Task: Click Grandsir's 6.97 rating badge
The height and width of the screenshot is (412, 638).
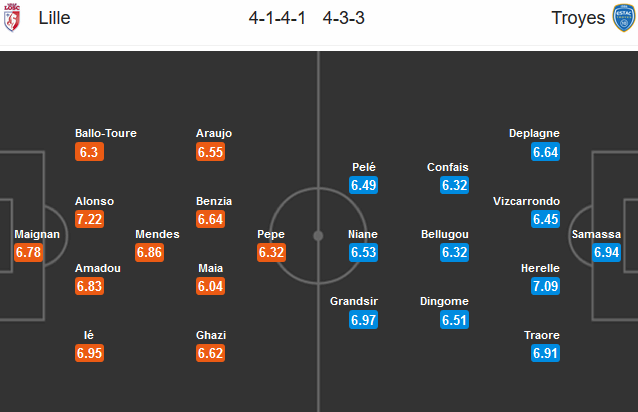Action: pos(363,320)
